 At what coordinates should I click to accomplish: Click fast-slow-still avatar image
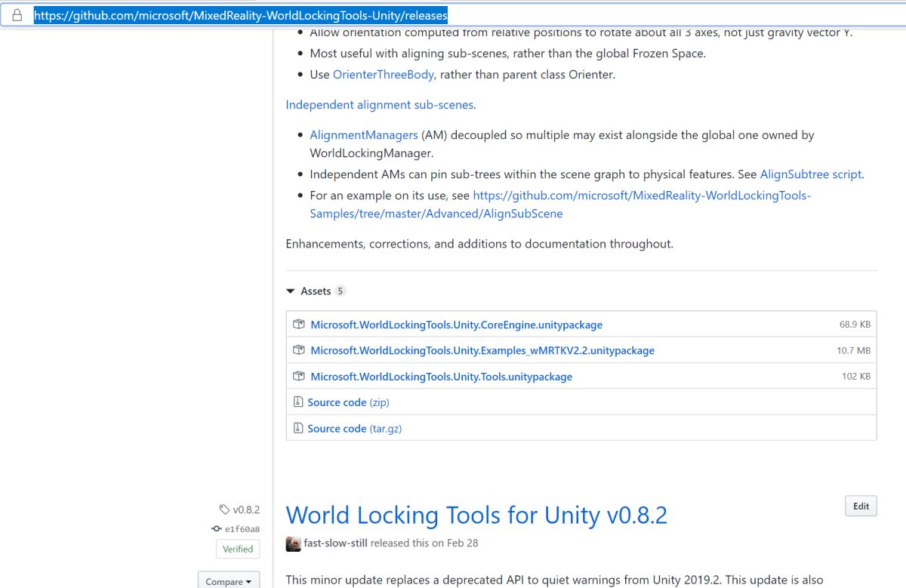tap(293, 543)
